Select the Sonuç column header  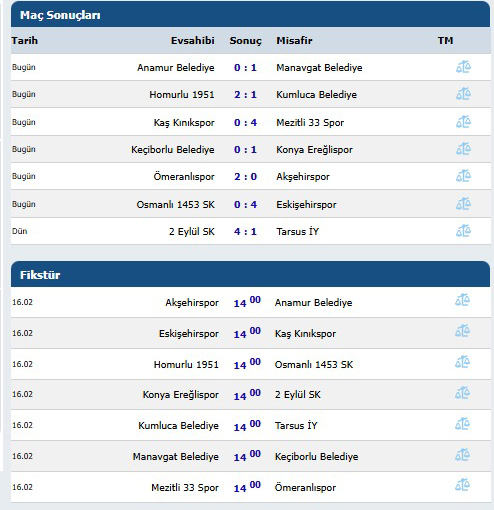click(x=246, y=41)
